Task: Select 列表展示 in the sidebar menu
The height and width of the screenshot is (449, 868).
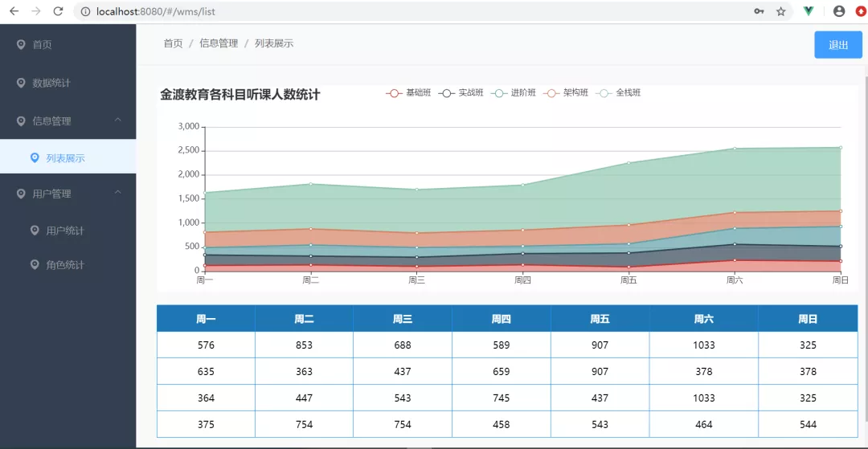Action: coord(68,158)
